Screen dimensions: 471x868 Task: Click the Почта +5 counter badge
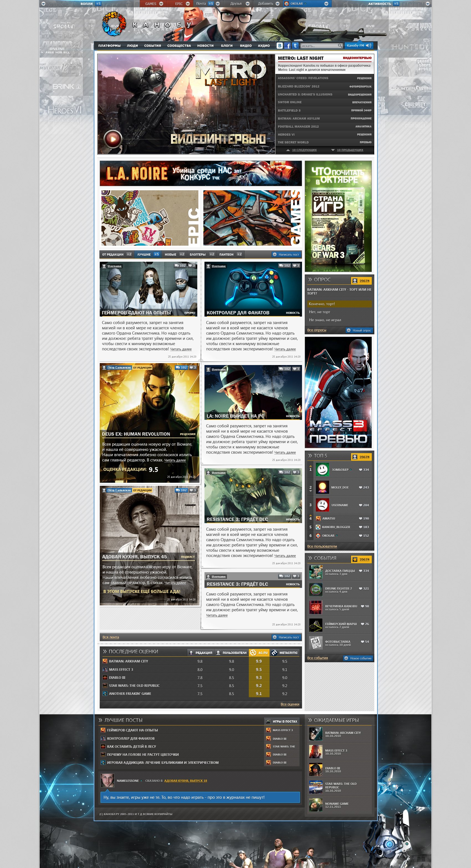pos(211,4)
